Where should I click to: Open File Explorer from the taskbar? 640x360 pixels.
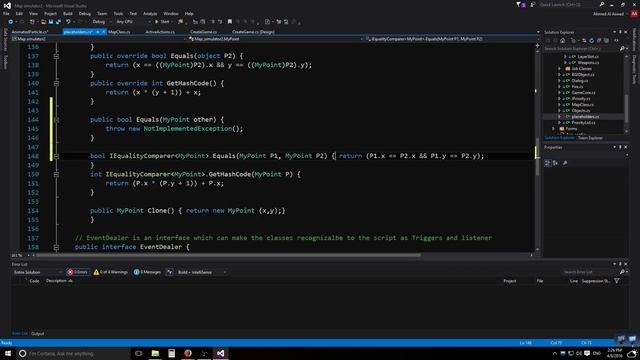pos(155,353)
